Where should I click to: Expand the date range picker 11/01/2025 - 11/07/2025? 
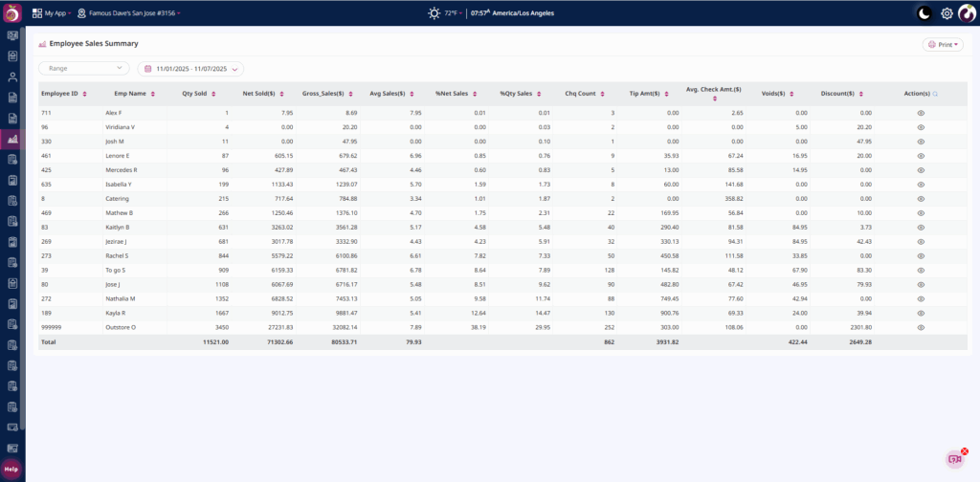pos(191,69)
